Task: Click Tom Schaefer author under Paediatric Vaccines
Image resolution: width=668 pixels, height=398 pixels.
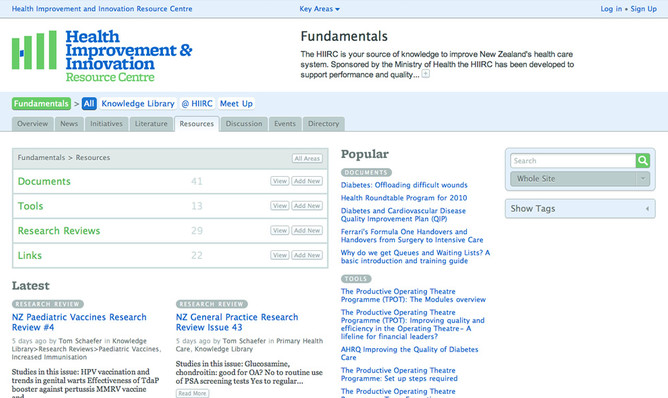Action: (80, 341)
